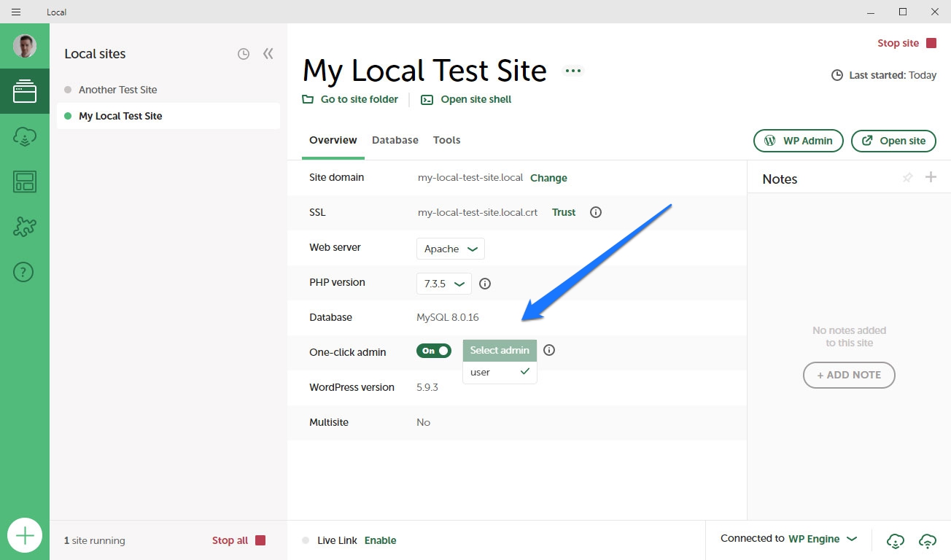Click the + ADD NOTE button

click(x=849, y=375)
